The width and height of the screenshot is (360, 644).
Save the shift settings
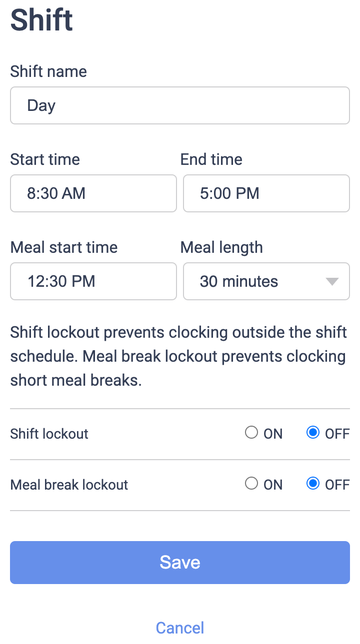pyautogui.click(x=180, y=562)
